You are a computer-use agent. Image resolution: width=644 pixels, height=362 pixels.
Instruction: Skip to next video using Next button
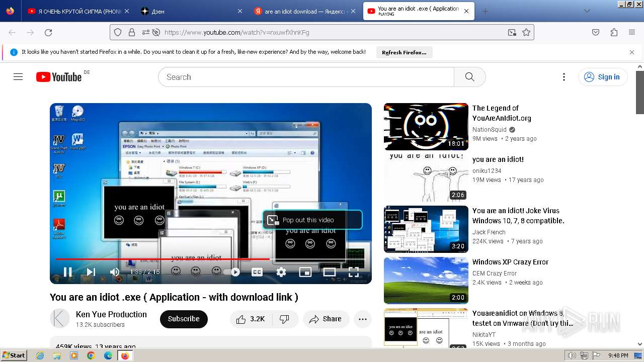91,272
